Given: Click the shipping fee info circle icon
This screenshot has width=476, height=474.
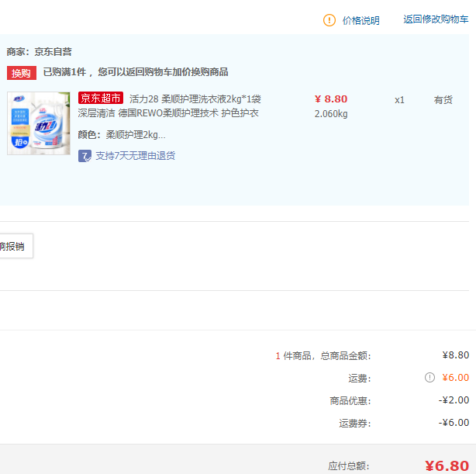Looking at the screenshot, I should 429,377.
